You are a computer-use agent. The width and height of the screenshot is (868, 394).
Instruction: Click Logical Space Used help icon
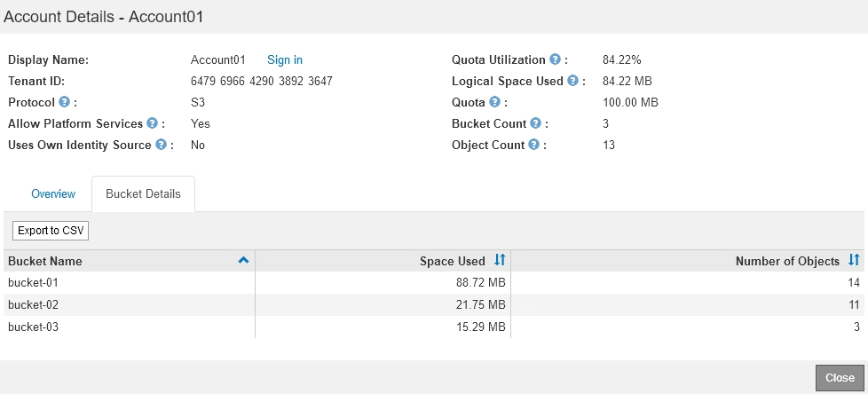pyautogui.click(x=572, y=81)
